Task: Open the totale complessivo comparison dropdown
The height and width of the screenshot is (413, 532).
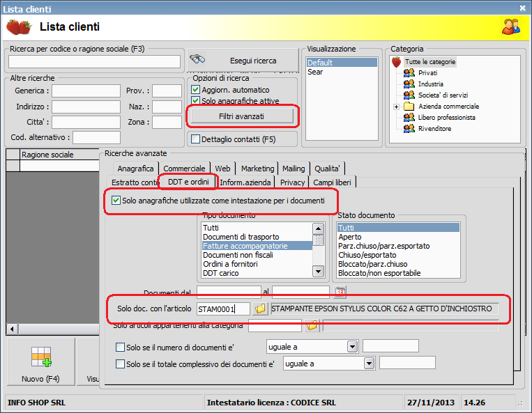Action: 369,364
